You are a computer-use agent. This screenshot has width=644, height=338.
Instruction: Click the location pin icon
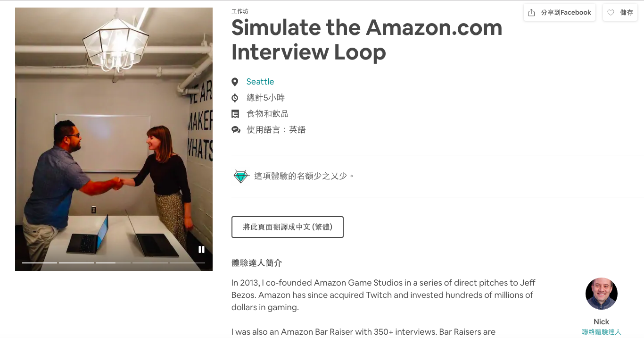pyautogui.click(x=235, y=82)
